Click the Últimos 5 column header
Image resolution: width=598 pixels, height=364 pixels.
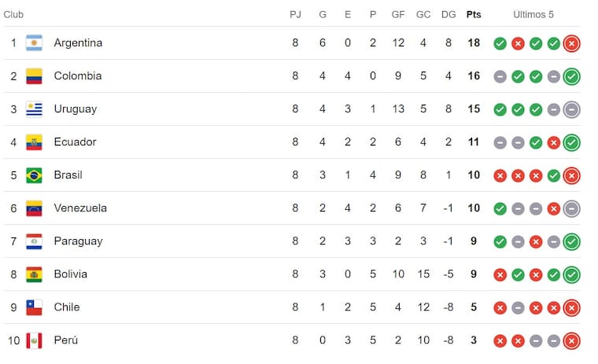click(535, 14)
